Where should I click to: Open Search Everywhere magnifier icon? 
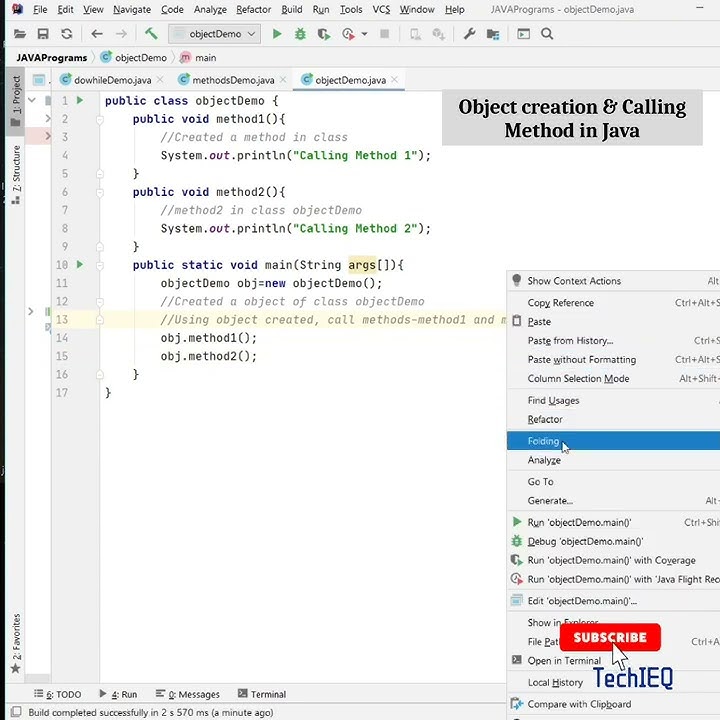pos(547,34)
